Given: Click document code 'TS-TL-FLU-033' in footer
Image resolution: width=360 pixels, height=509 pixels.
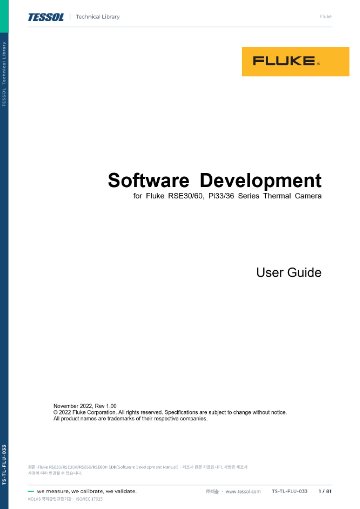Looking at the screenshot, I should point(289,491).
